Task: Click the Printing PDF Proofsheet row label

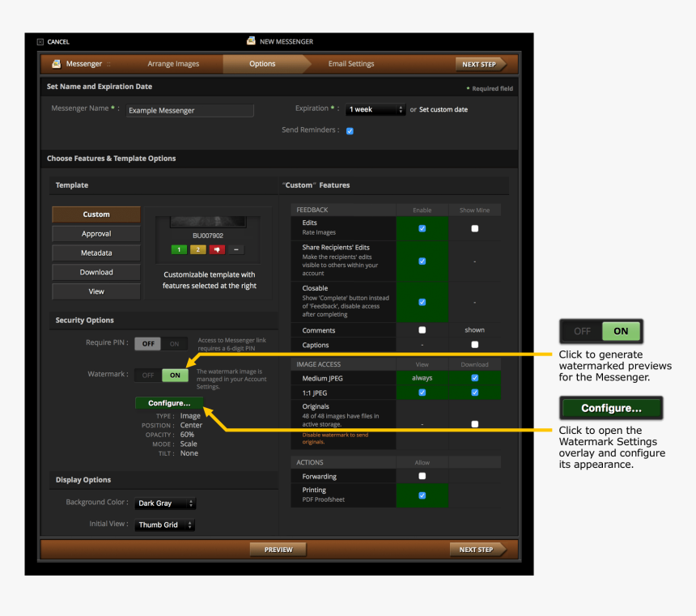Action: 323,495
